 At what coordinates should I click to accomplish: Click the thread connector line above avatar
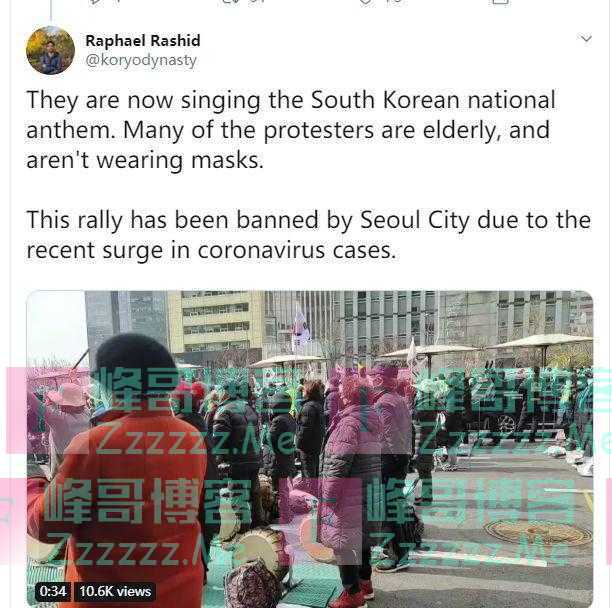51,11
